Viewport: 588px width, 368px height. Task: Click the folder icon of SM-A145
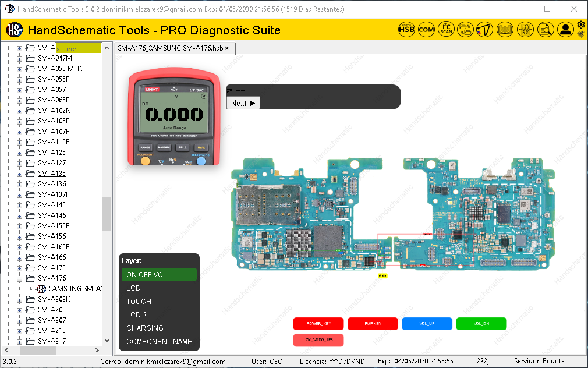click(30, 205)
